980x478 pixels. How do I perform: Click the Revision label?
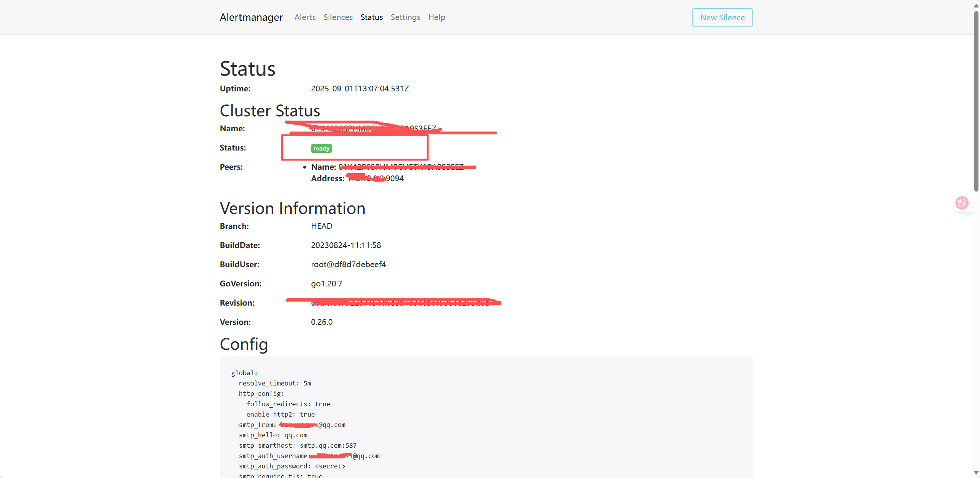pos(237,303)
